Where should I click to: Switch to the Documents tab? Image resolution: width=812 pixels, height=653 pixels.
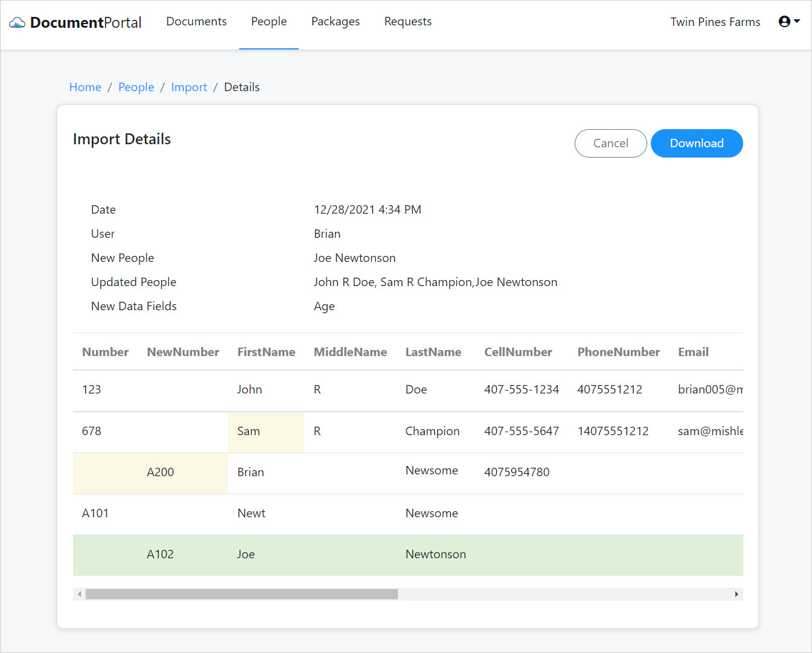coord(196,21)
